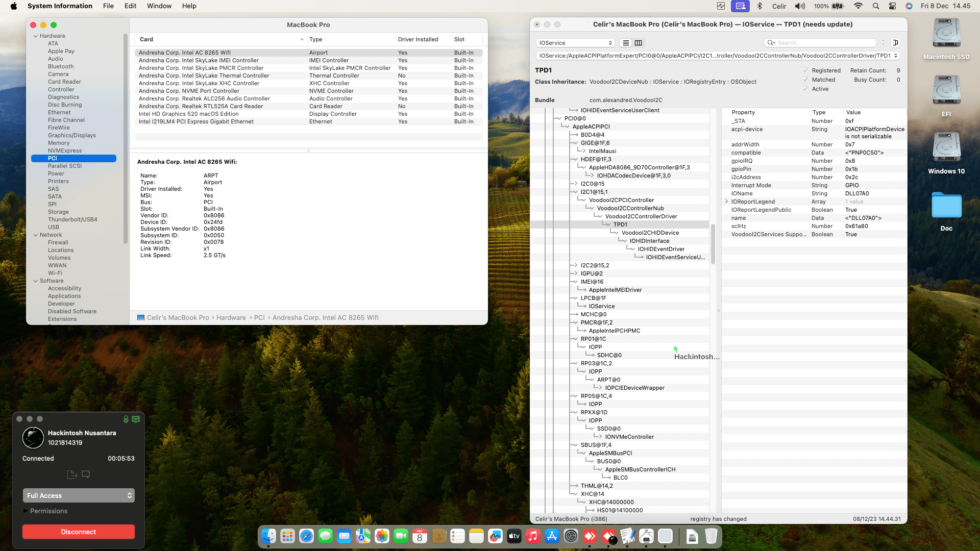Toggle the Active checkbox
Viewport: 980px width, 551px height.
(805, 89)
